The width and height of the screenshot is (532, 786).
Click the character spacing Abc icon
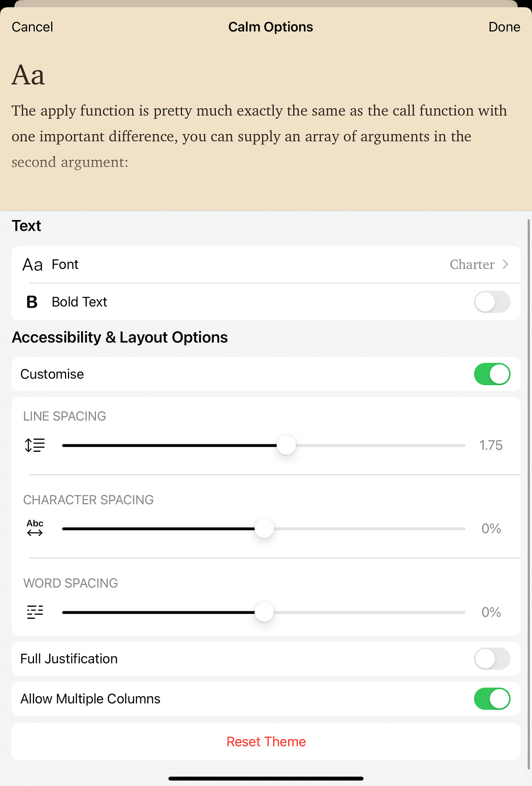pyautogui.click(x=35, y=528)
